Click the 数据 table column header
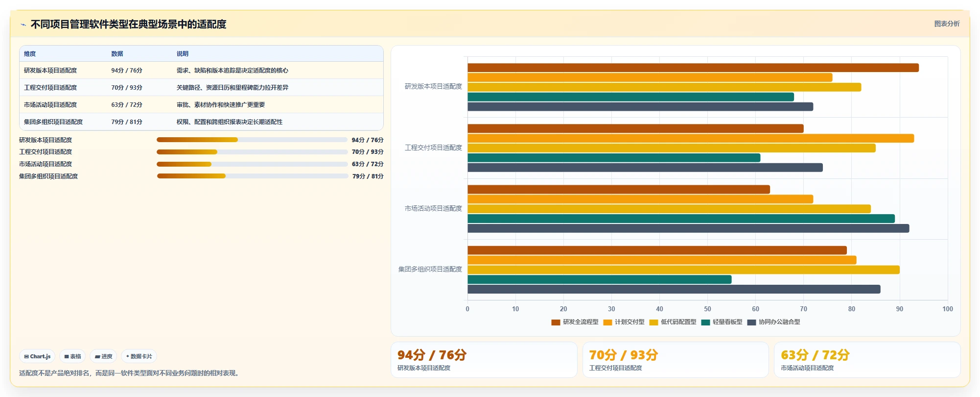 point(117,54)
